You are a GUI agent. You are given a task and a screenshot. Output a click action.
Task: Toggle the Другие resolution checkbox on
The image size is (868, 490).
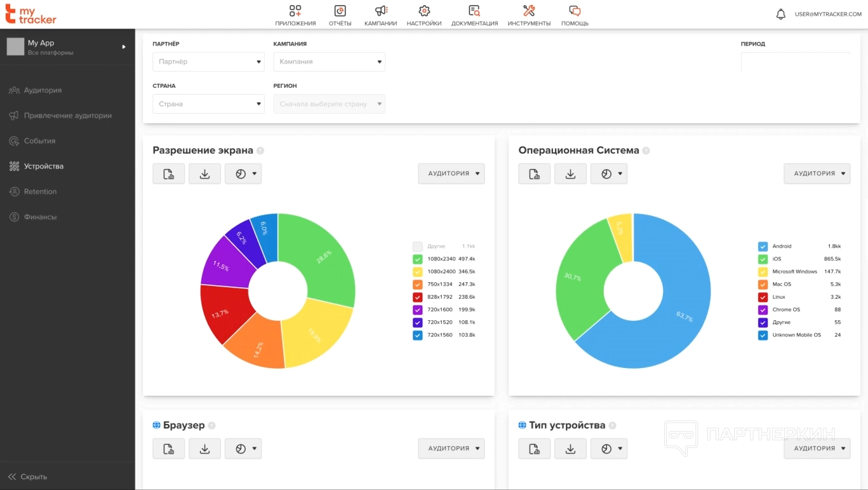pyautogui.click(x=417, y=247)
